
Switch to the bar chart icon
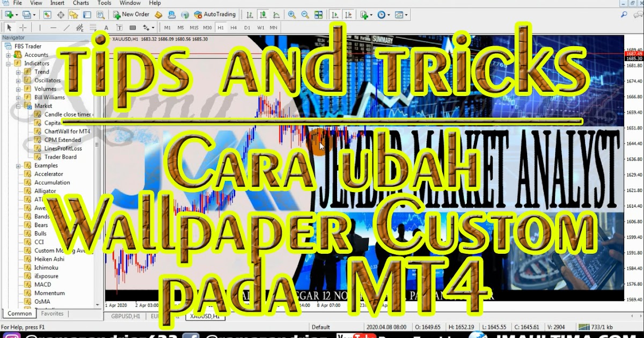pos(250,14)
